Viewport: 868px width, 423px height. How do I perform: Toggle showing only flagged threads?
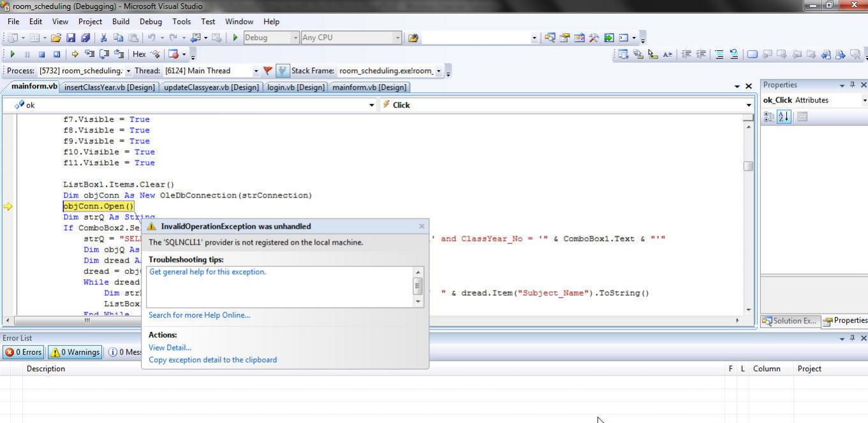pyautogui.click(x=283, y=71)
